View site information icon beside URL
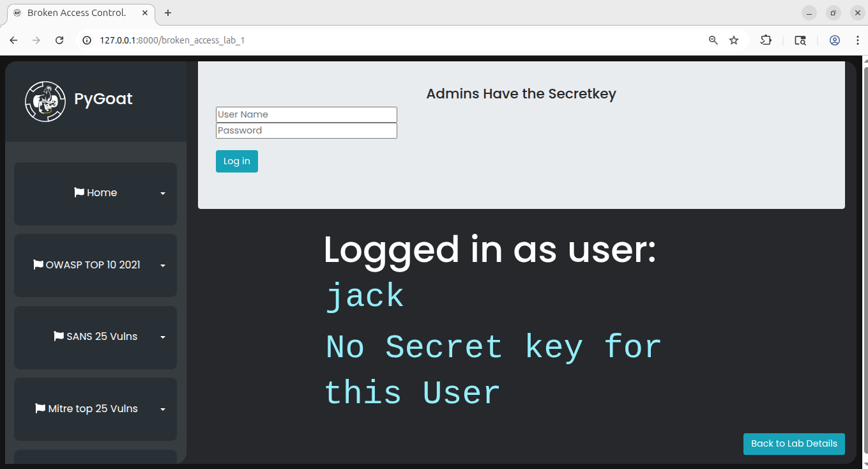This screenshot has width=868, height=469. click(88, 40)
